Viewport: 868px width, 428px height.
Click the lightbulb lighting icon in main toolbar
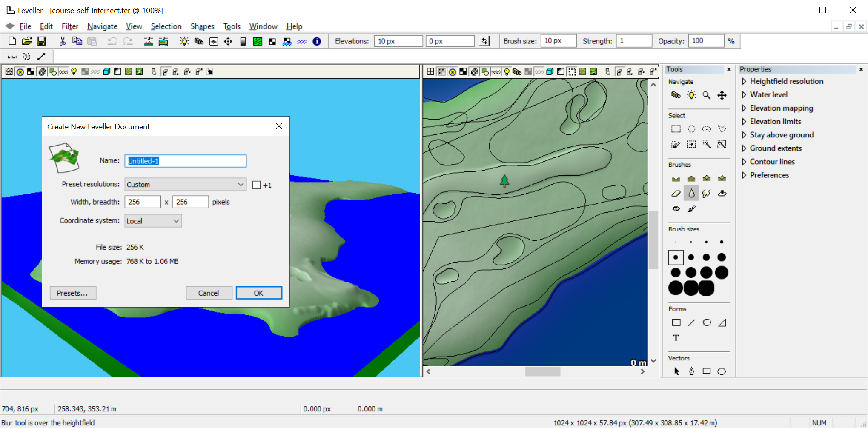tap(184, 41)
